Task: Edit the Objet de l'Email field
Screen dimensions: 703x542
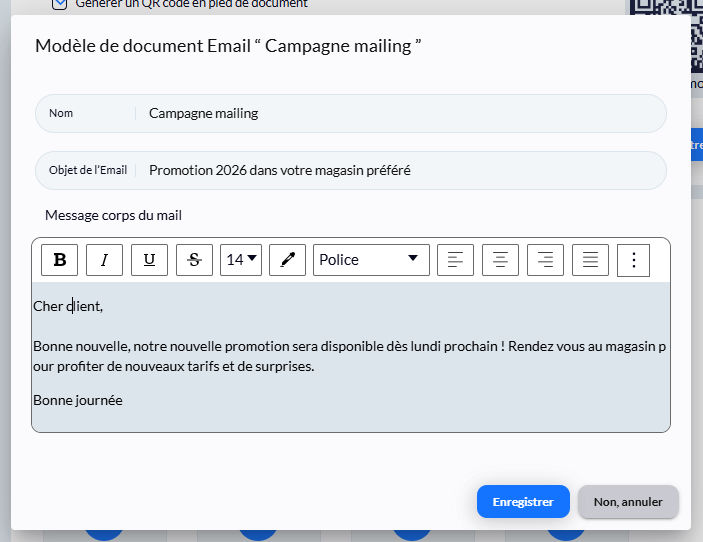Action: (351, 170)
